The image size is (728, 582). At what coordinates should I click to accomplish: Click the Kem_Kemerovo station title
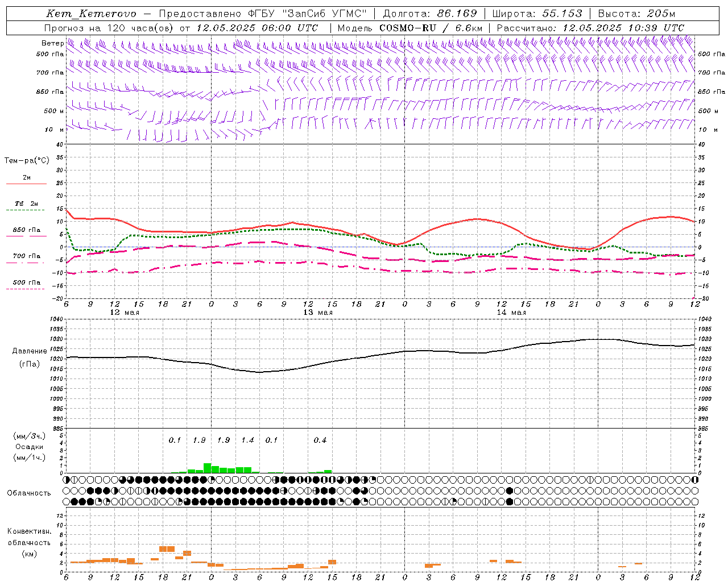point(90,14)
